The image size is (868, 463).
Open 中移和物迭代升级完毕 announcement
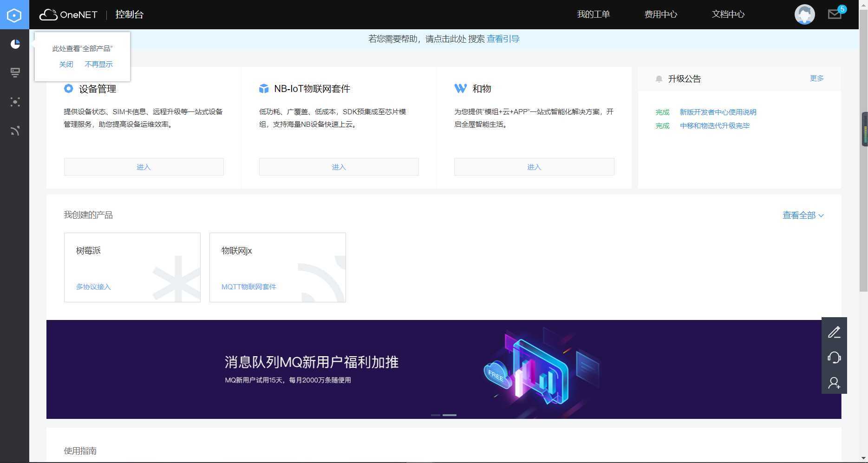click(715, 125)
